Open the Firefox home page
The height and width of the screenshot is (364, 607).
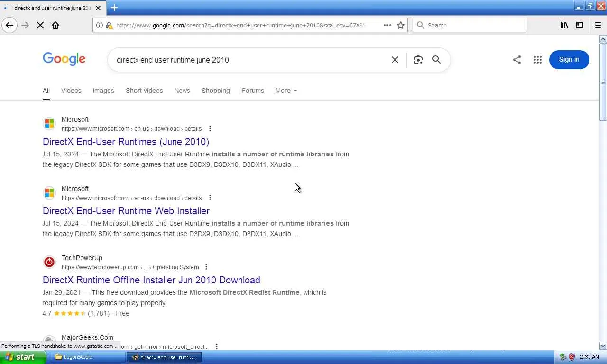pos(55,25)
